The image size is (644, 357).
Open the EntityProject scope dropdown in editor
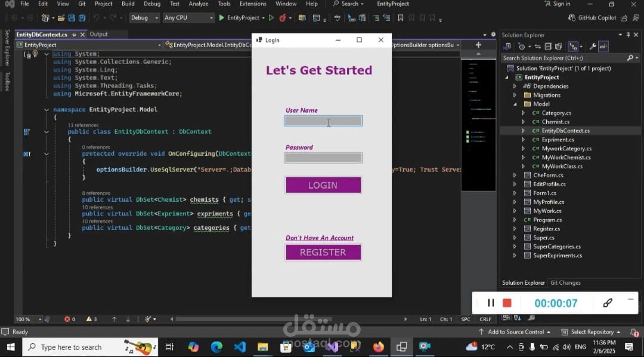pos(89,45)
